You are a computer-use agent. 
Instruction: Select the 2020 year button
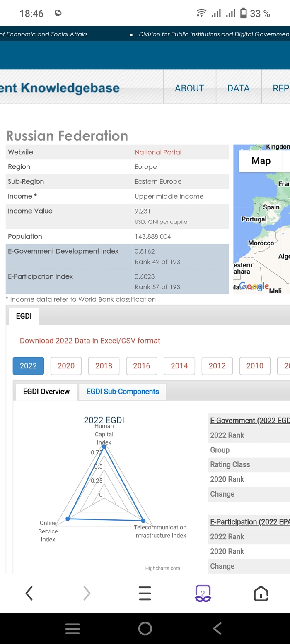click(66, 366)
